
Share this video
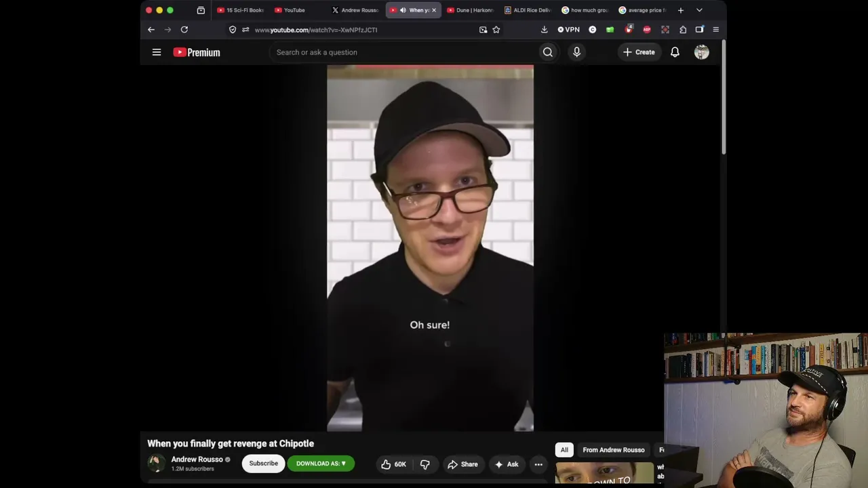click(x=462, y=464)
